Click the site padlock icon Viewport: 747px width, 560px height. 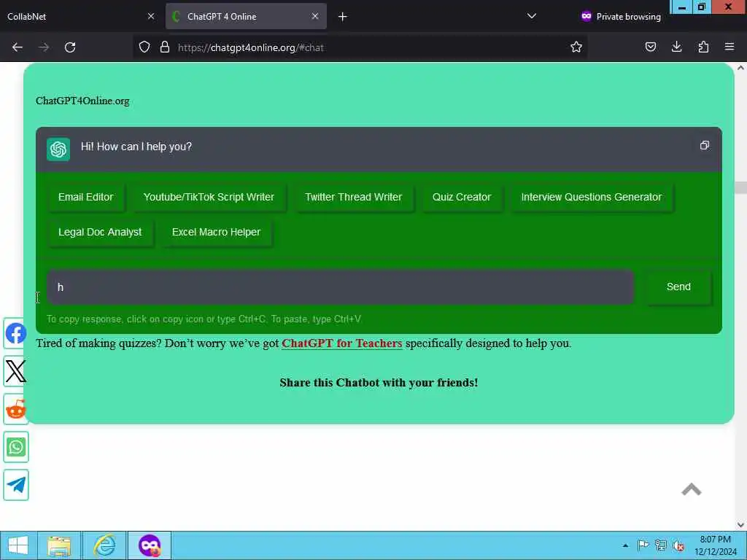click(165, 47)
